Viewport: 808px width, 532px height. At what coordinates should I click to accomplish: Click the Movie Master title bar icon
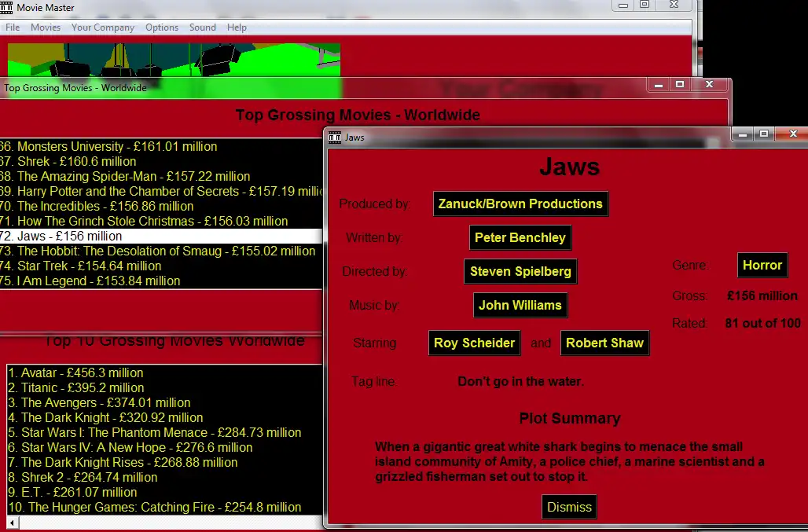pos(6,7)
